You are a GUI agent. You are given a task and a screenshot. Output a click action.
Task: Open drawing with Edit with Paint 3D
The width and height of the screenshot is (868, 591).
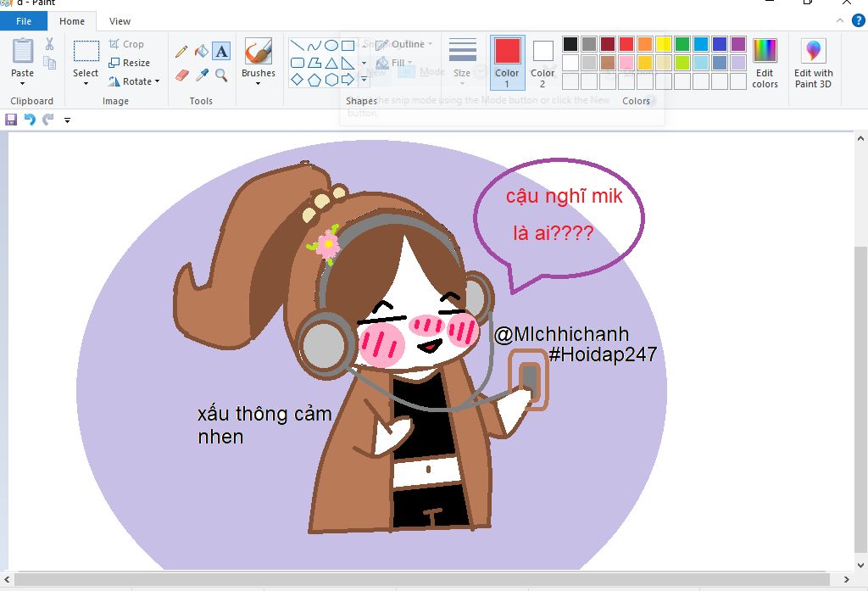point(813,63)
